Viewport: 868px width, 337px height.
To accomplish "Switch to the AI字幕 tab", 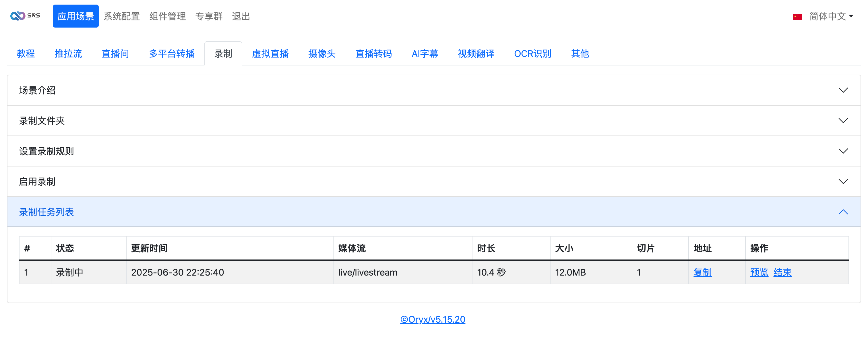I will tap(425, 54).
